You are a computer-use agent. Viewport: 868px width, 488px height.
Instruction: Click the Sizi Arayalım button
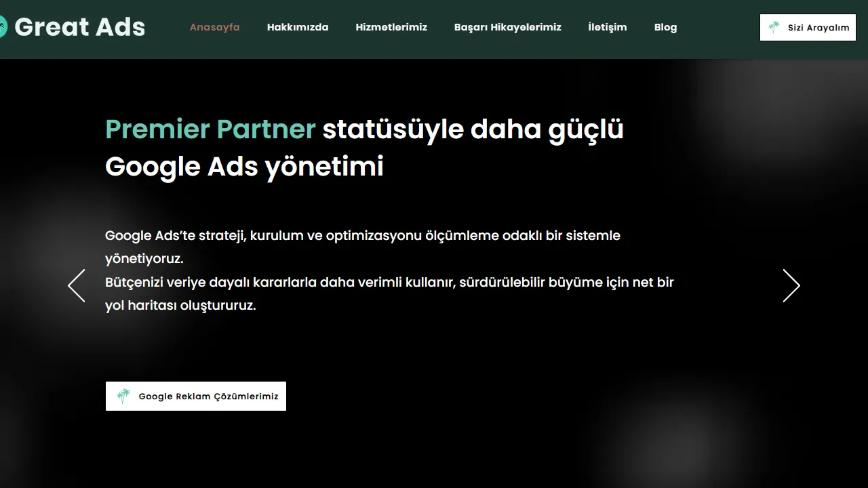coord(808,28)
